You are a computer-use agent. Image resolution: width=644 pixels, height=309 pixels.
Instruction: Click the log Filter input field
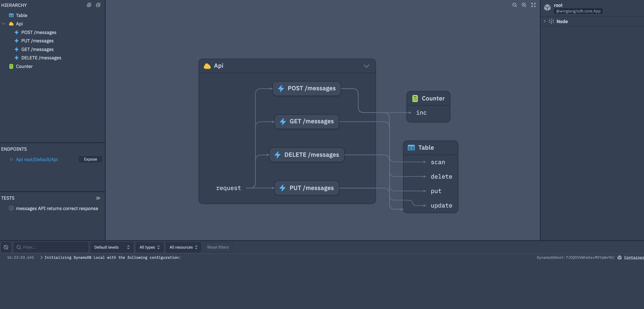[53, 247]
